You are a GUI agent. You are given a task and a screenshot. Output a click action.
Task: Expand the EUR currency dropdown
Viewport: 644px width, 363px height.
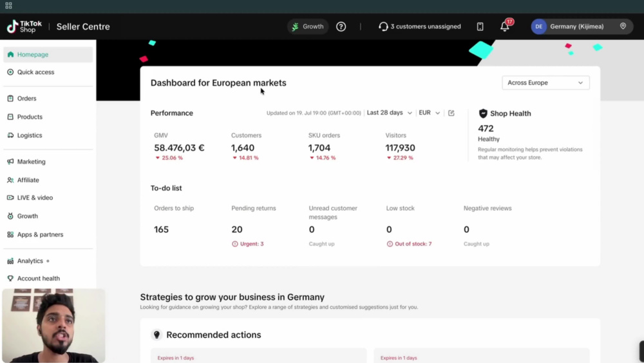click(429, 113)
